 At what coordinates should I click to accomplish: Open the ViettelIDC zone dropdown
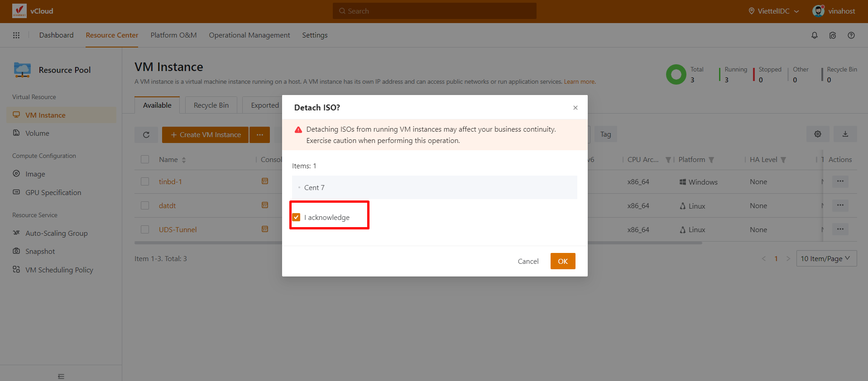[774, 11]
